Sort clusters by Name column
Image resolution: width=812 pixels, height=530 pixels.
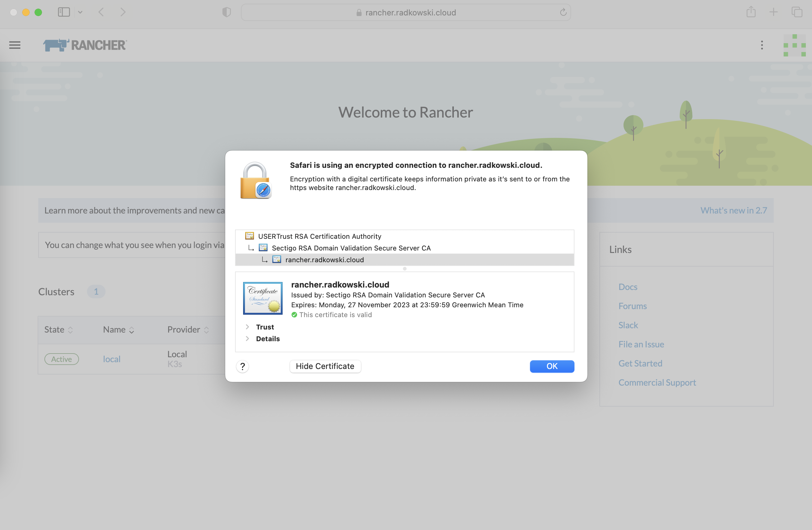pyautogui.click(x=118, y=330)
